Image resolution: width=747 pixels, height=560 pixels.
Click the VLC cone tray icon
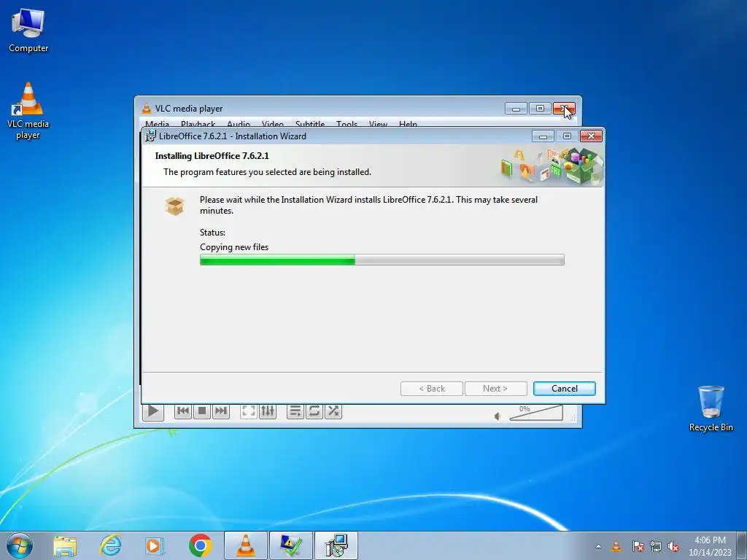coord(616,546)
